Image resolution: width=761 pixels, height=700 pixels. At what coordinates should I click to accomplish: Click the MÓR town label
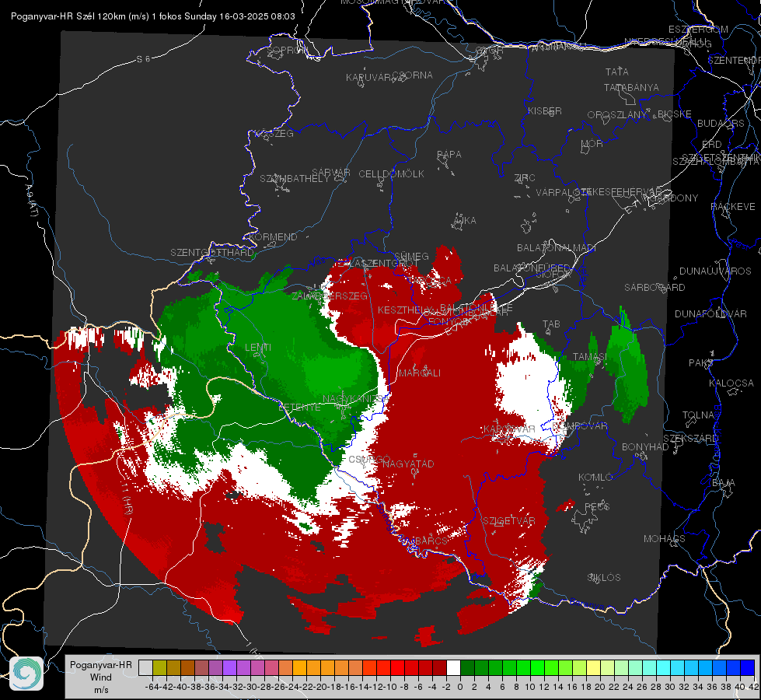592,143
